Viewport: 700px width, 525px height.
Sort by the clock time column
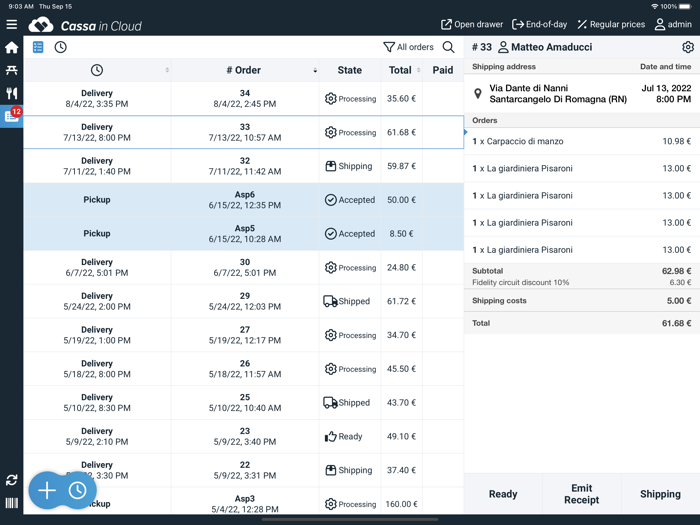pyautogui.click(x=97, y=70)
